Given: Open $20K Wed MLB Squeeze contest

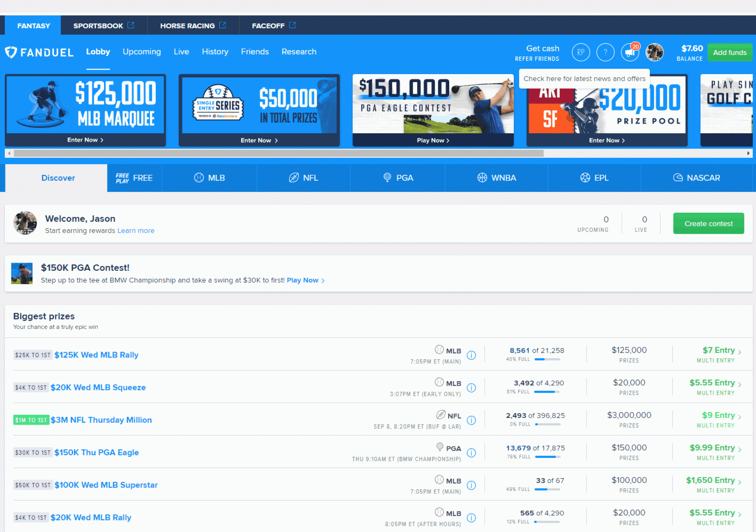Looking at the screenshot, I should click(98, 387).
